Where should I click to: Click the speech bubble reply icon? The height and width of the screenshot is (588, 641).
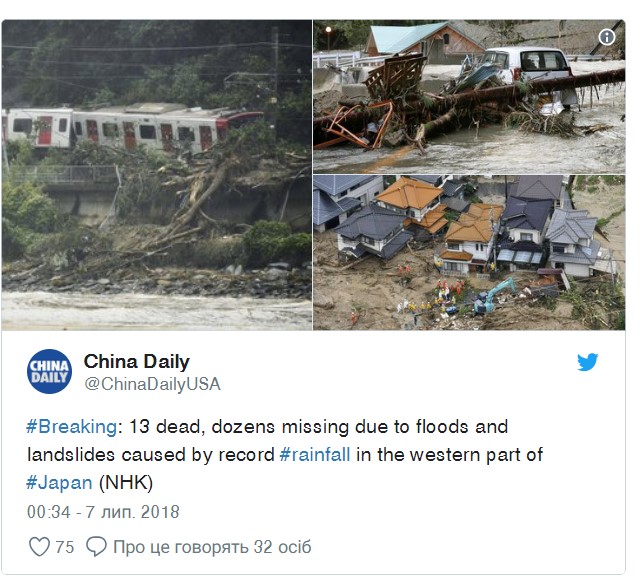coord(96,547)
